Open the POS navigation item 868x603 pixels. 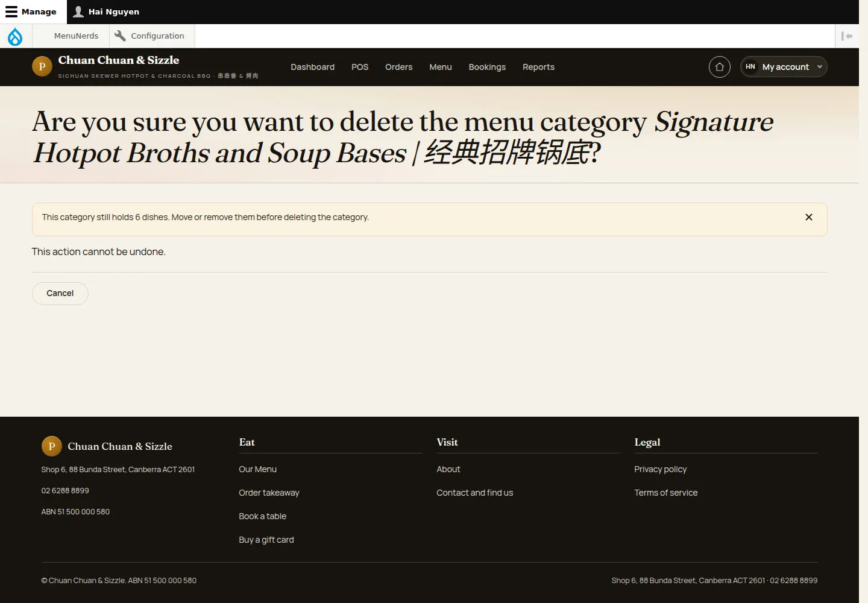pos(360,67)
